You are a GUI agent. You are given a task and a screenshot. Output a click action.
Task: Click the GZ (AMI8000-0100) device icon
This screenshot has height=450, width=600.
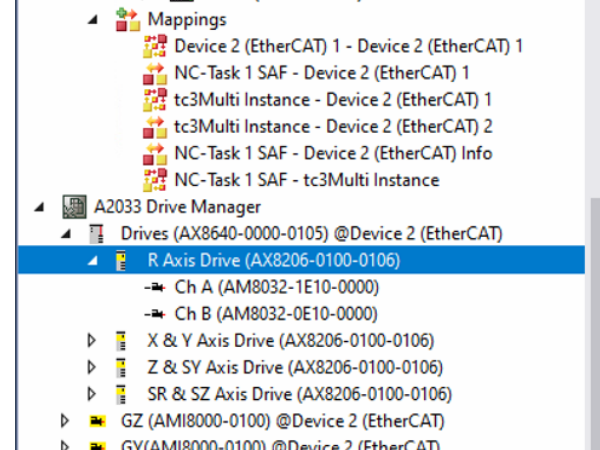point(99,421)
